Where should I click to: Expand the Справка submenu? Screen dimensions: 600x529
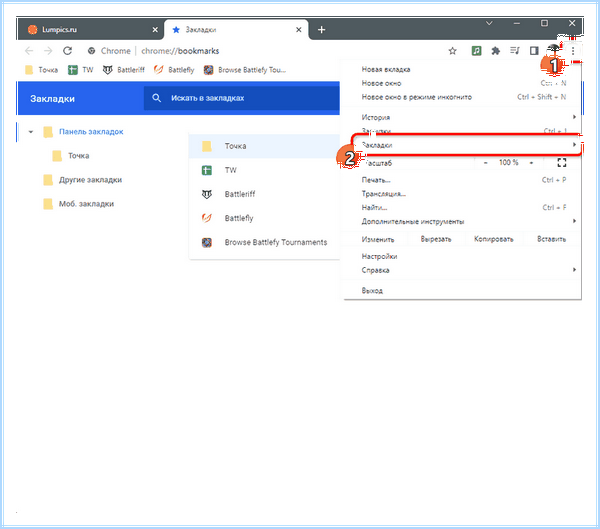(x=463, y=270)
